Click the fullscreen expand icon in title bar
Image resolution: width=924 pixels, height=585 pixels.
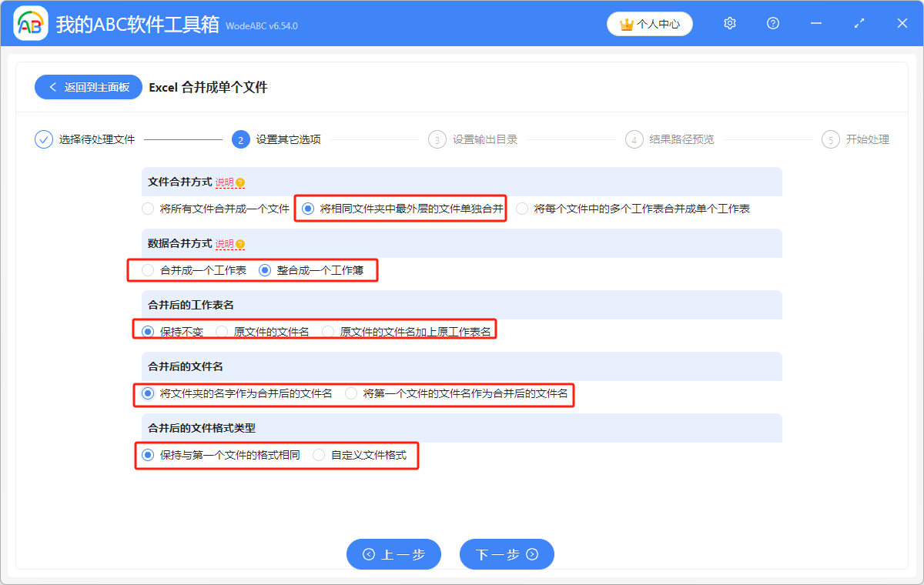coord(859,23)
